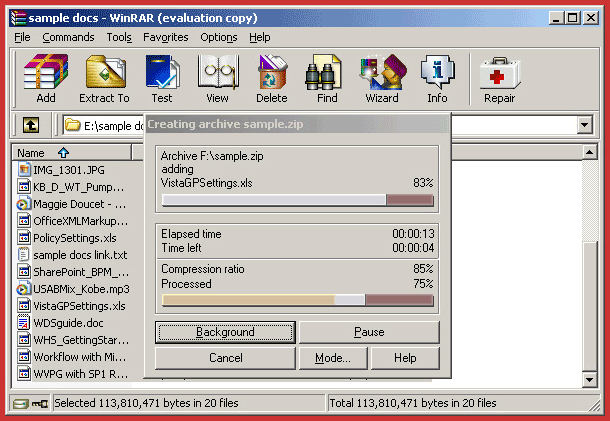Viewport: 610px width, 421px height.
Task: Click Total 113,810,471 bytes status text
Action: pos(413,403)
